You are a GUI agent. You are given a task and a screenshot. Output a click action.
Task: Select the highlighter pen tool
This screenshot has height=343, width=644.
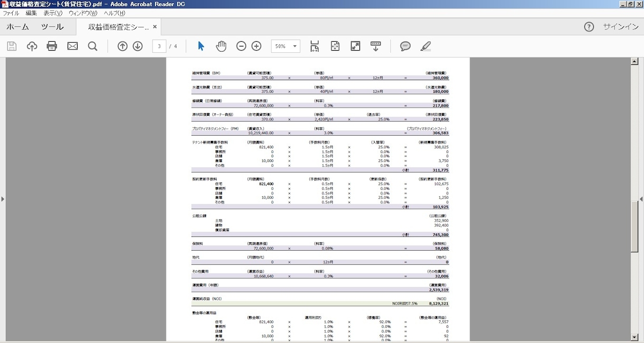[x=425, y=46]
